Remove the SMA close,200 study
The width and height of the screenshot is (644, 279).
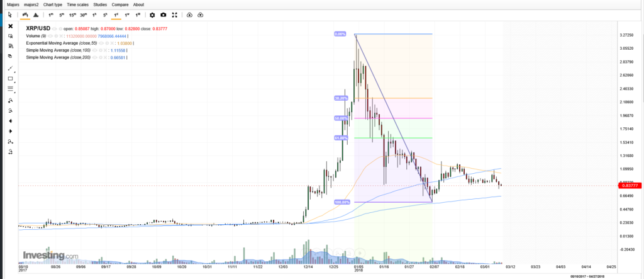click(x=105, y=57)
